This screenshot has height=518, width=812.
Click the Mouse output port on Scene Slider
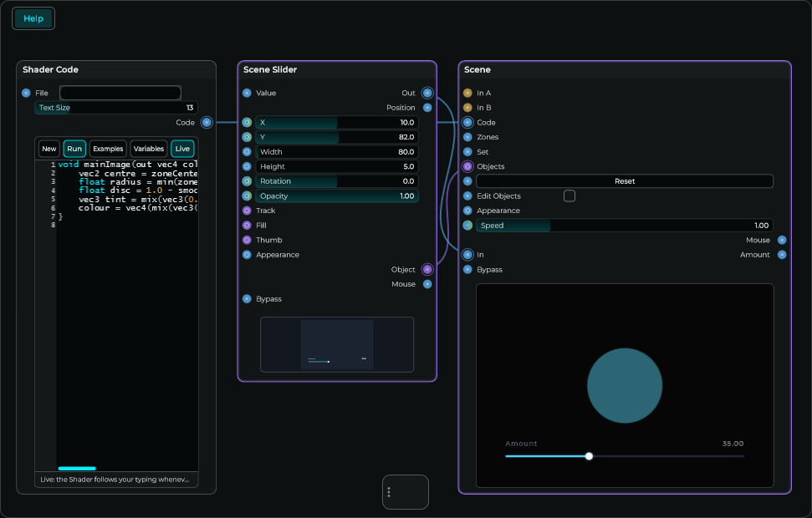click(427, 284)
